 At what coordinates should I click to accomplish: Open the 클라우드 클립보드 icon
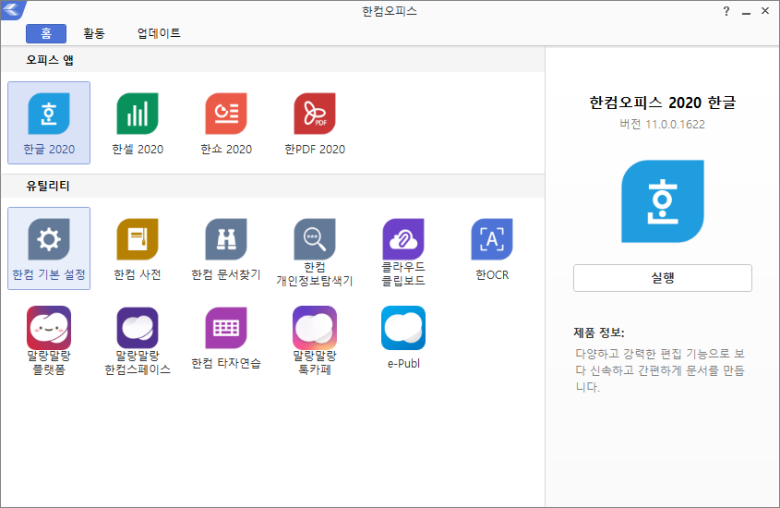pyautogui.click(x=403, y=239)
